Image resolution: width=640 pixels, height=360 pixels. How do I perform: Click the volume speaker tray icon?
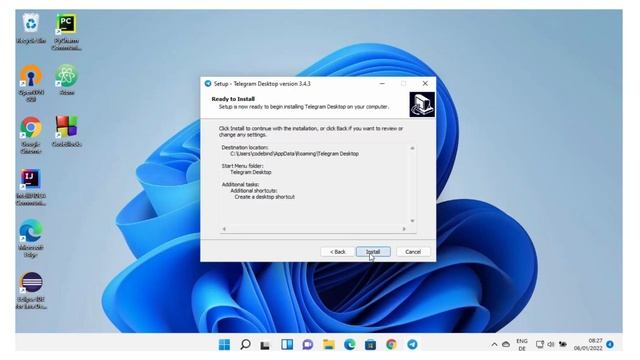pyautogui.click(x=551, y=344)
